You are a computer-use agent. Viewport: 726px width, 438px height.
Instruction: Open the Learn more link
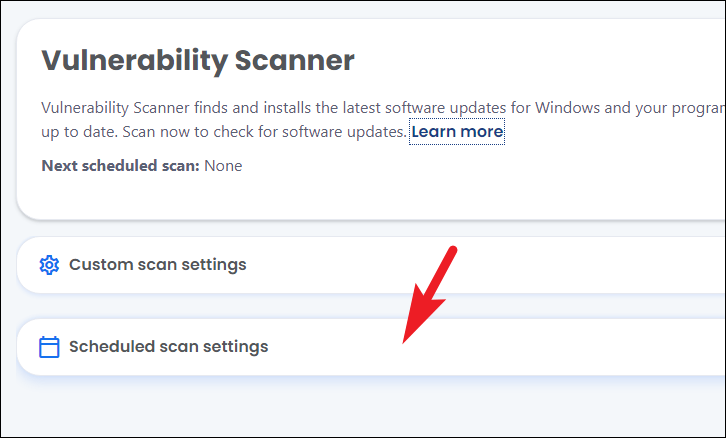pyautogui.click(x=457, y=131)
